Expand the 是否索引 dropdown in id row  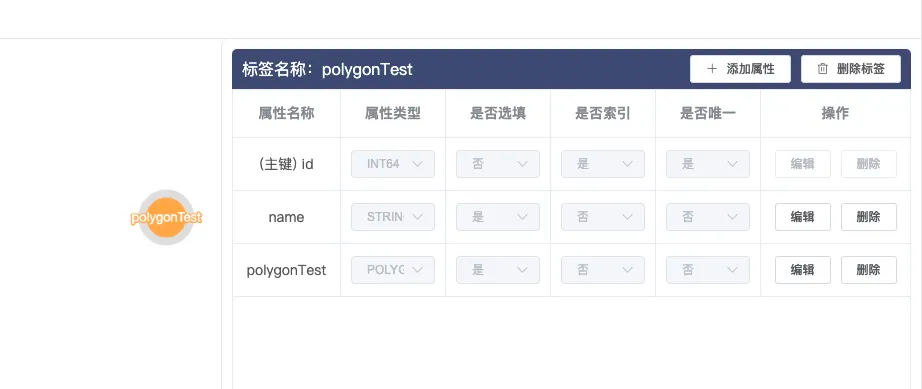tap(603, 164)
